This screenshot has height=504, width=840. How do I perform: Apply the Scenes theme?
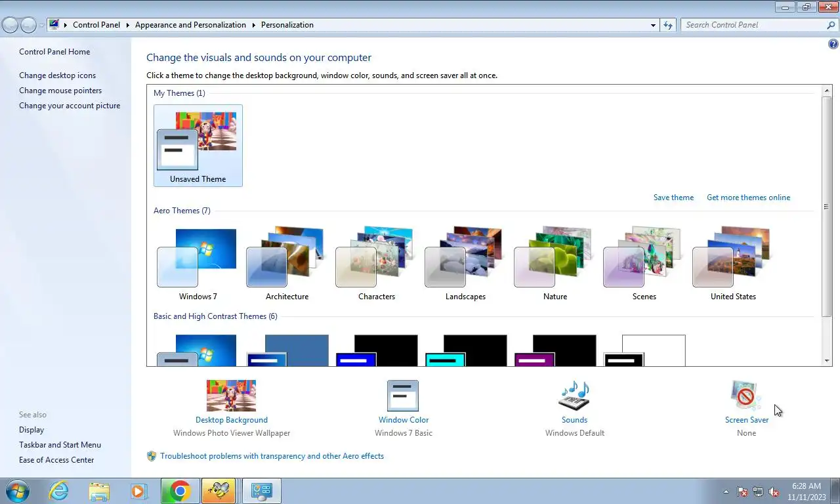tap(644, 264)
